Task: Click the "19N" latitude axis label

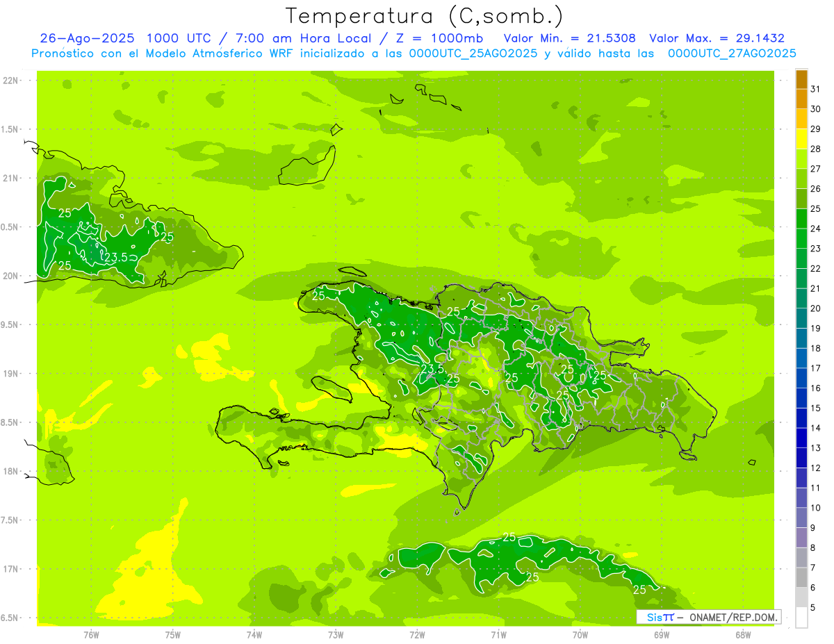Action: 10,374
